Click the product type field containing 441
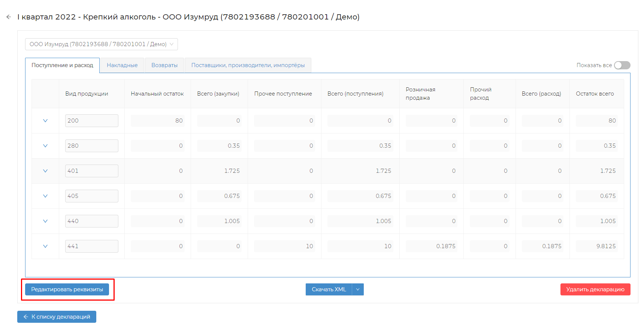The height and width of the screenshot is (334, 644). tap(91, 246)
